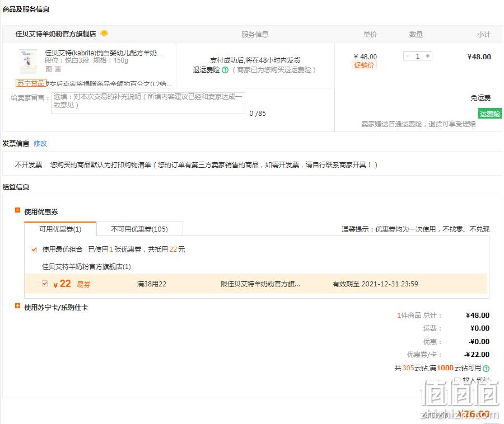This screenshot has height=424, width=504.
Task: Click the 小计 column amount ¥48.00
Action: [x=479, y=57]
